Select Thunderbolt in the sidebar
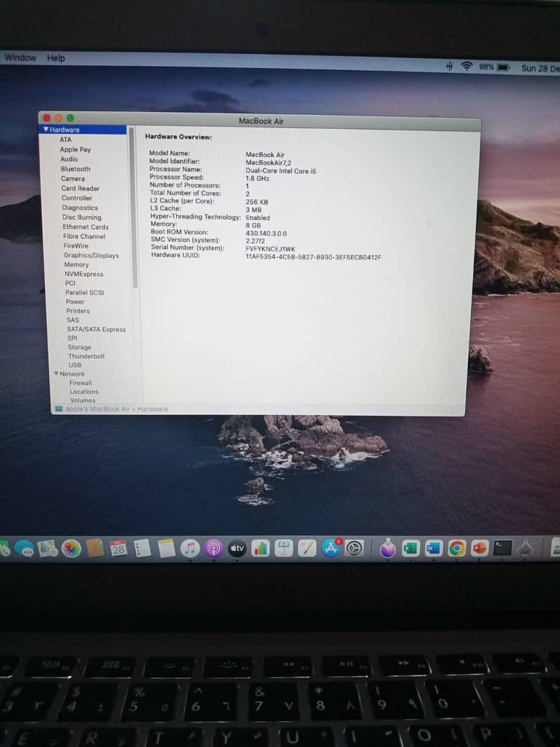 click(x=86, y=356)
